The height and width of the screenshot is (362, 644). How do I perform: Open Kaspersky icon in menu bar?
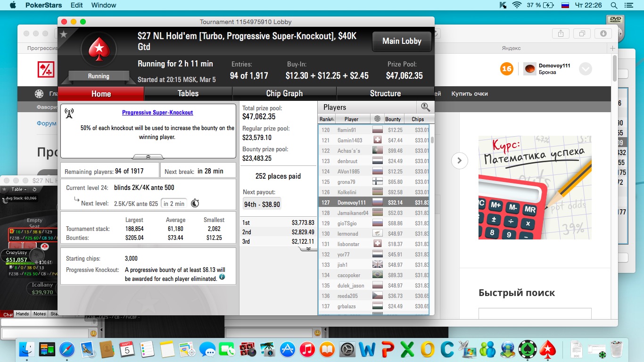point(503,5)
